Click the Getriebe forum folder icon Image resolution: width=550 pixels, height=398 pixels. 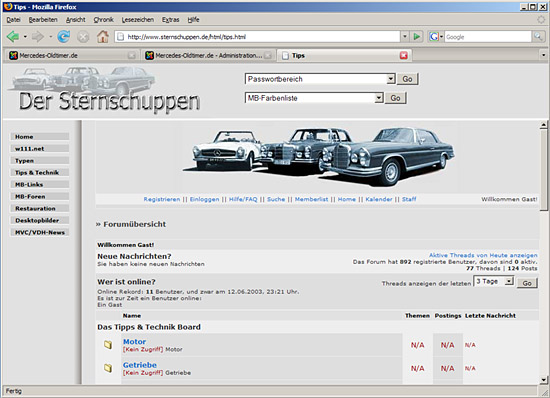tap(108, 368)
